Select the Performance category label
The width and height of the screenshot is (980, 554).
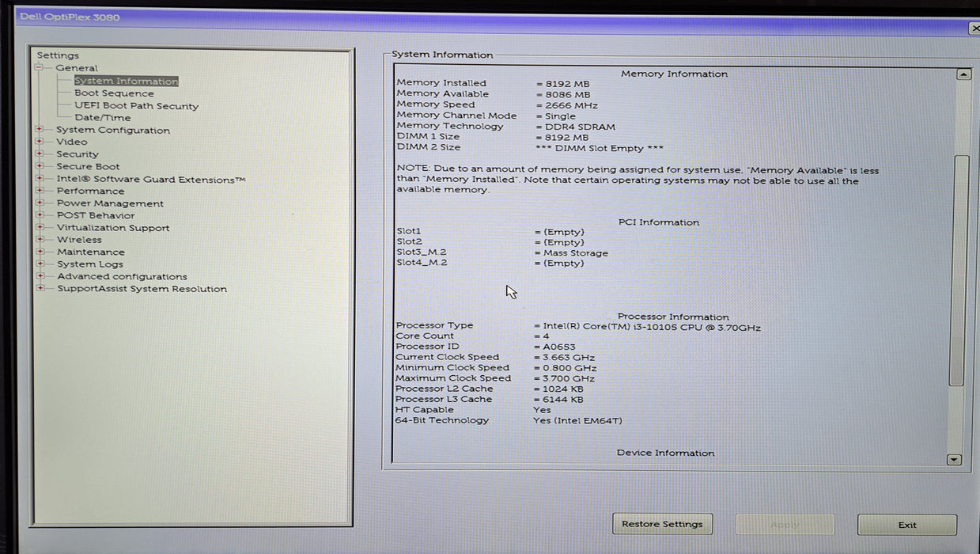[90, 191]
